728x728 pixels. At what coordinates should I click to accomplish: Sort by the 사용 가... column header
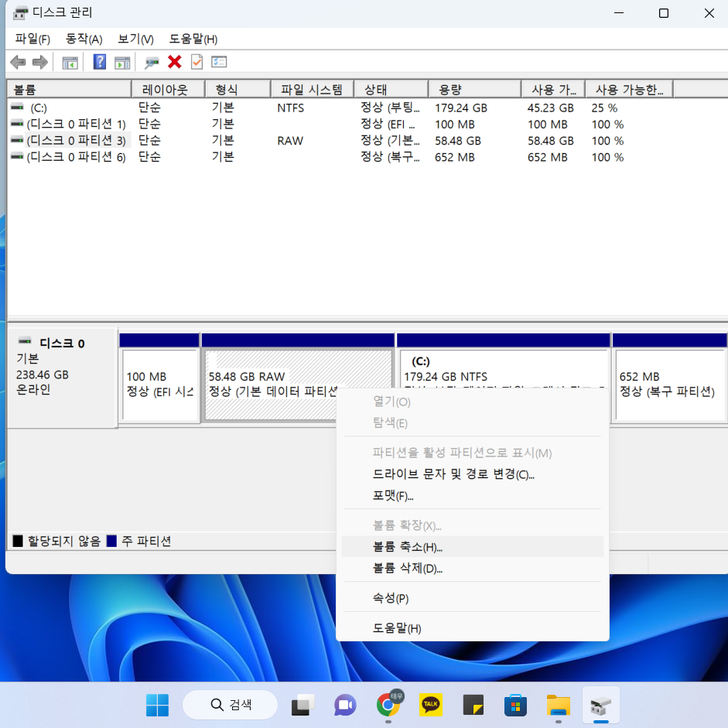553,89
